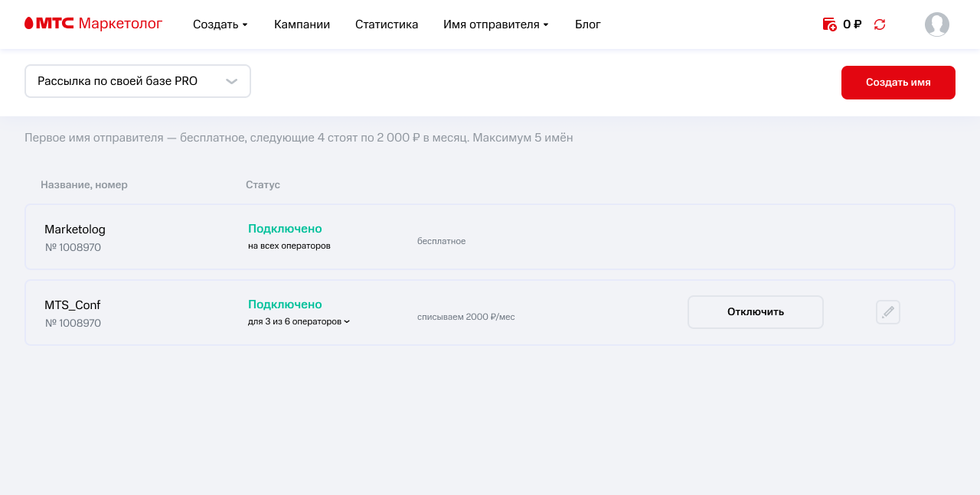Go to Кампании section
The height and width of the screenshot is (495, 980).
302,24
